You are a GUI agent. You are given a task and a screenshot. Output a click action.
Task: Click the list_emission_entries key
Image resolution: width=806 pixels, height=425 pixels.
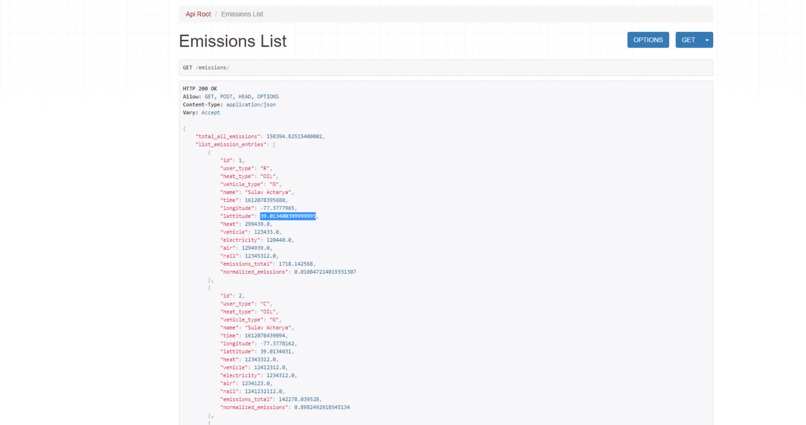231,144
